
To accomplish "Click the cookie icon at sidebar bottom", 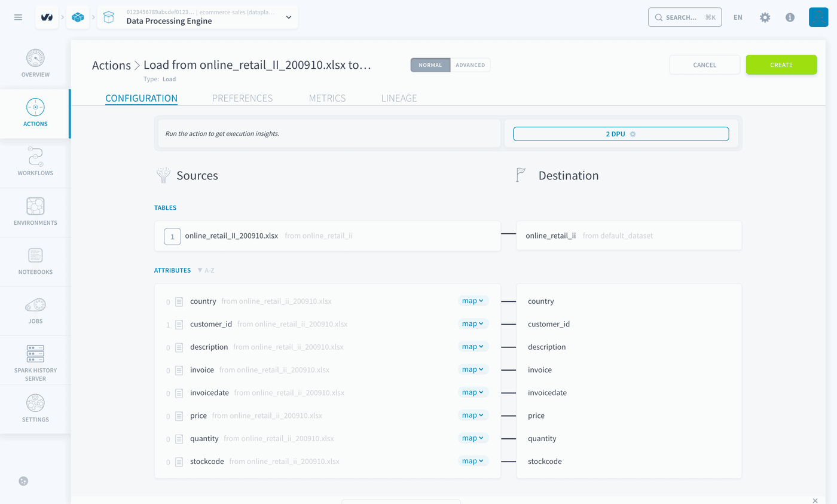I will 23,481.
